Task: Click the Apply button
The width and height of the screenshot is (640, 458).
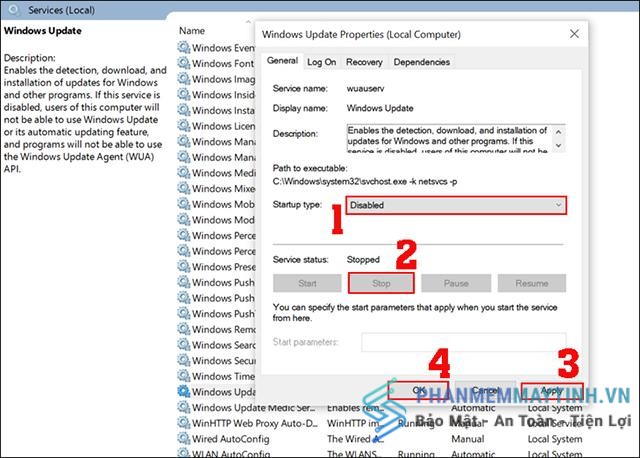Action: coord(552,391)
